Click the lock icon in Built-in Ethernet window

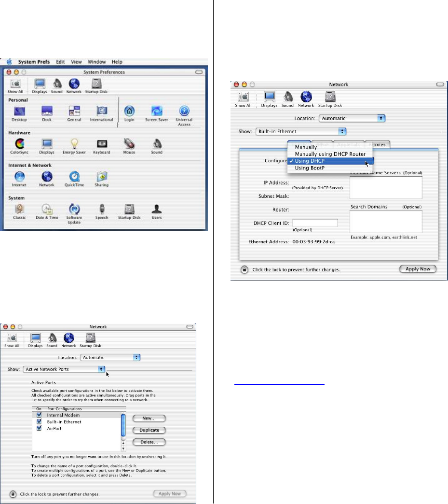(244, 269)
